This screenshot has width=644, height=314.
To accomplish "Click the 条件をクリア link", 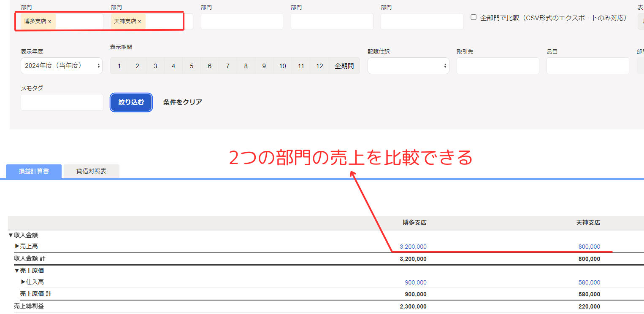I will click(182, 102).
